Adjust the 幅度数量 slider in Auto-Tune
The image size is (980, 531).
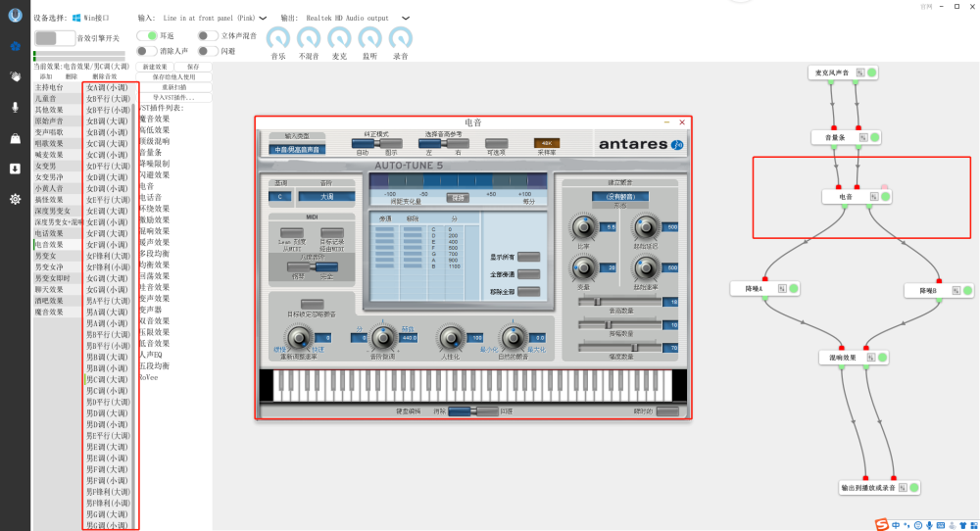pos(620,348)
